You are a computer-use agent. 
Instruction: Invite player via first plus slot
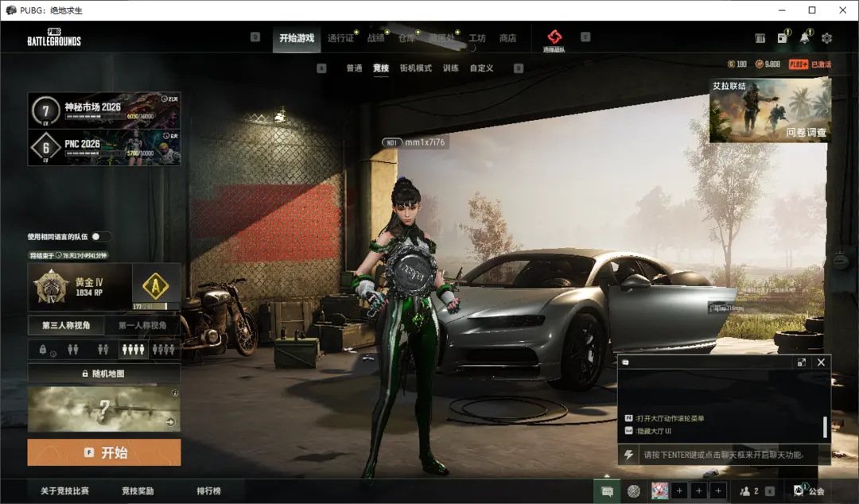coord(679,490)
